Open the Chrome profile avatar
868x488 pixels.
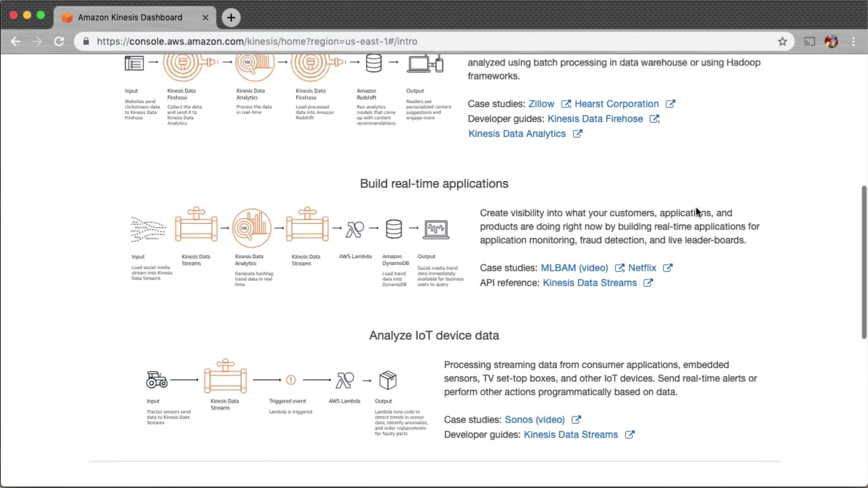[831, 42]
